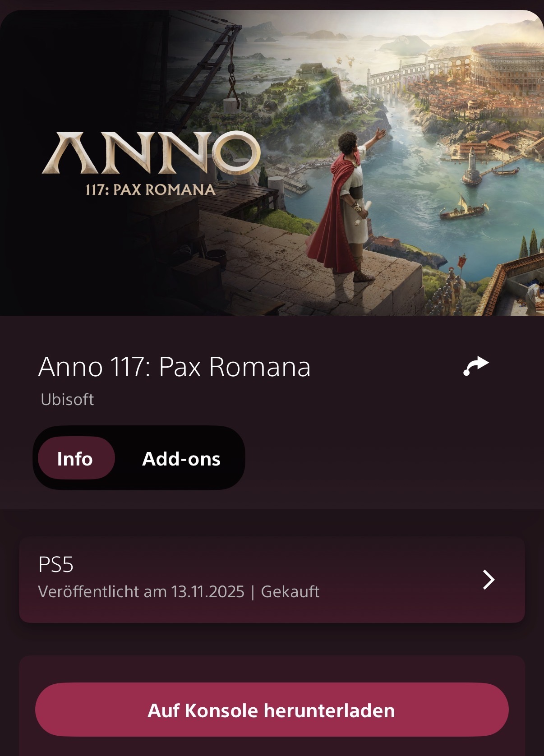
Task: Open PS5 edition details via chevron
Action: tap(489, 580)
